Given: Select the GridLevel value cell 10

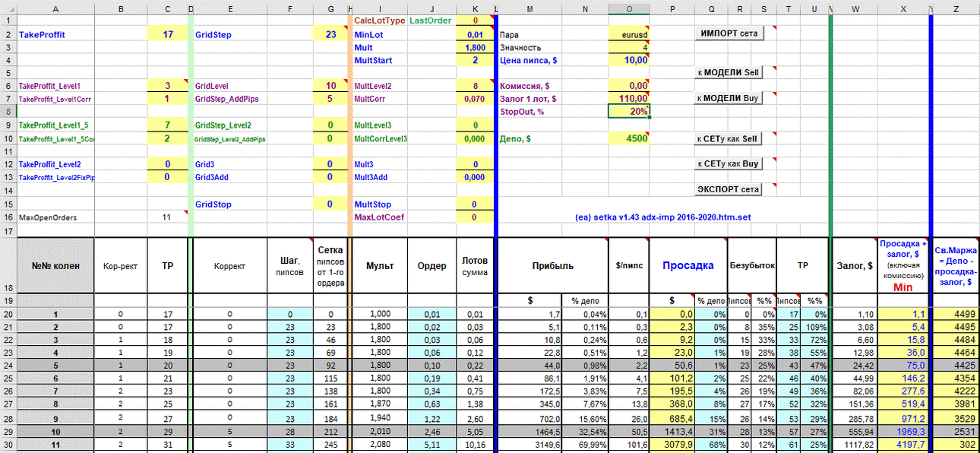Looking at the screenshot, I should point(330,86).
